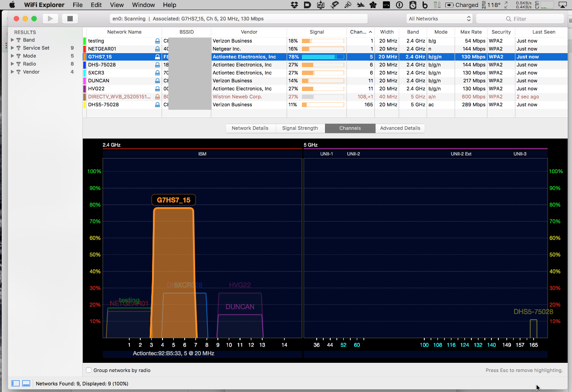Click the filter funnel icon beside Service Set
Image resolution: width=572 pixels, height=392 pixels.
pyautogui.click(x=19, y=48)
